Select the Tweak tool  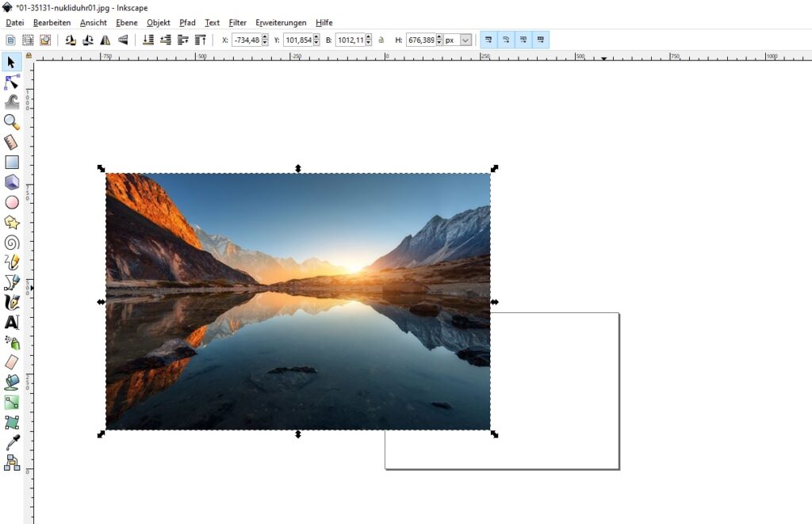point(11,101)
